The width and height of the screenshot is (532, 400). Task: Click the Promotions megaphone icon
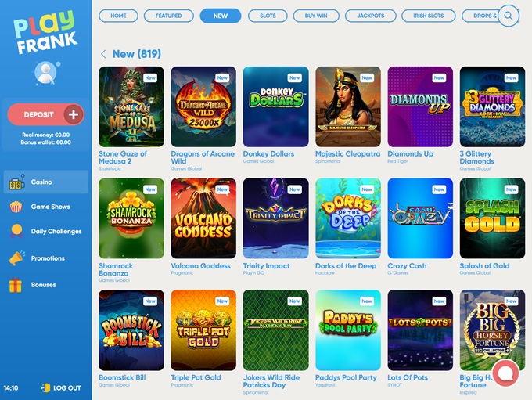(x=17, y=258)
